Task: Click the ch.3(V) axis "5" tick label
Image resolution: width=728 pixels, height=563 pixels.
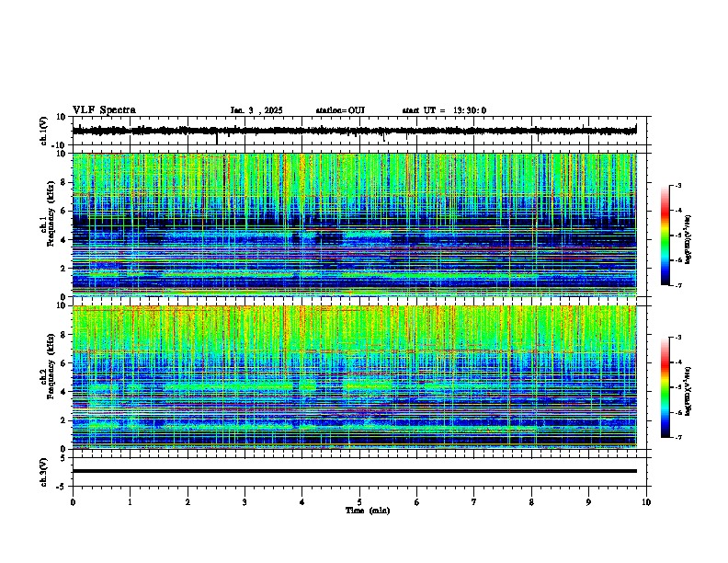Action: pos(63,458)
